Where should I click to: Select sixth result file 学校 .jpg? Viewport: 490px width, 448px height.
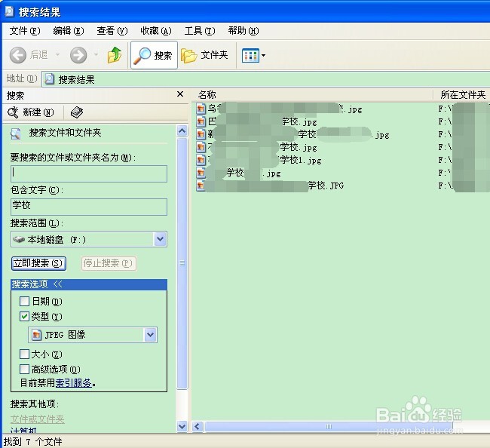coord(238,173)
